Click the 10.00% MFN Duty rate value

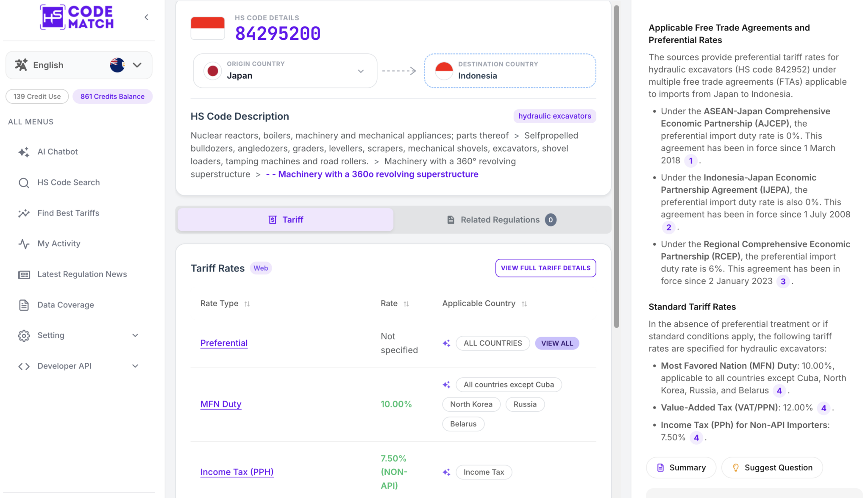(396, 404)
